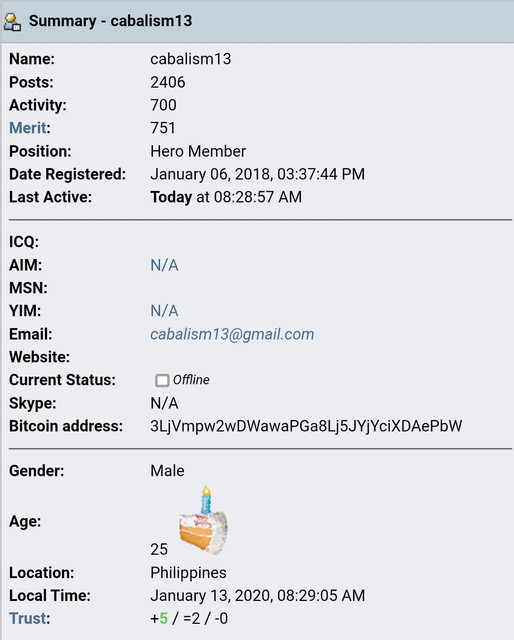Open the Merit link

[28, 128]
